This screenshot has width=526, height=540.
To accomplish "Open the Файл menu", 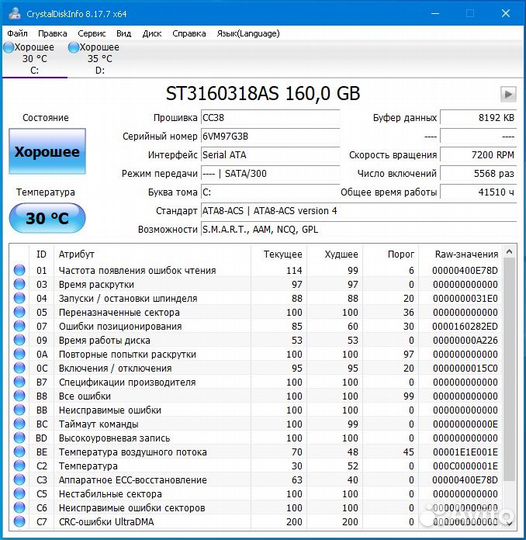I will click(x=17, y=33).
